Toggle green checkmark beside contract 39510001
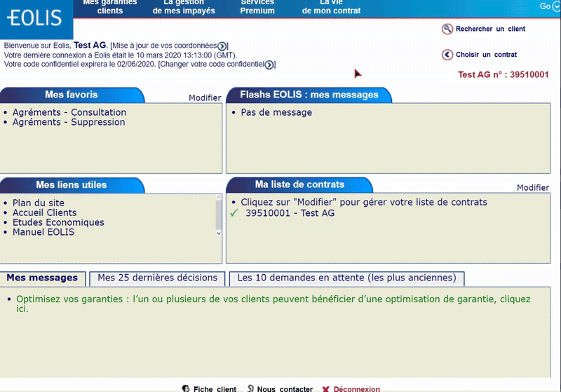The height and width of the screenshot is (392, 561). (235, 213)
